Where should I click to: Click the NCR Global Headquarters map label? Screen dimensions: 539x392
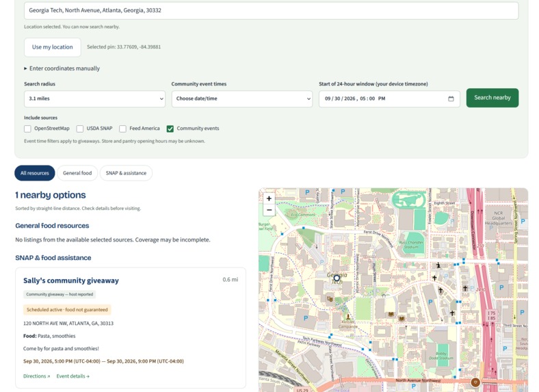(x=499, y=218)
